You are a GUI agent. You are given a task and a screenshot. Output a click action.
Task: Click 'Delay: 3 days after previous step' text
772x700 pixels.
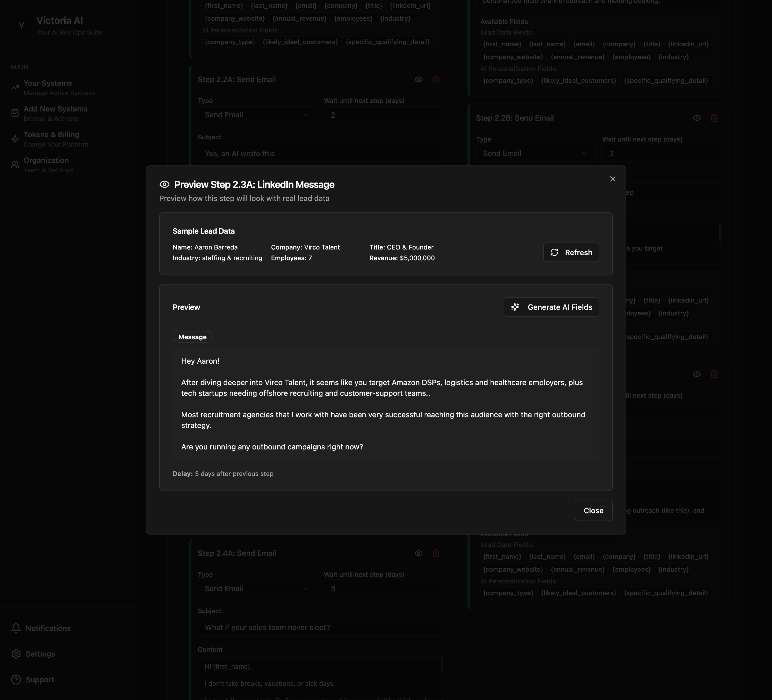pos(223,474)
